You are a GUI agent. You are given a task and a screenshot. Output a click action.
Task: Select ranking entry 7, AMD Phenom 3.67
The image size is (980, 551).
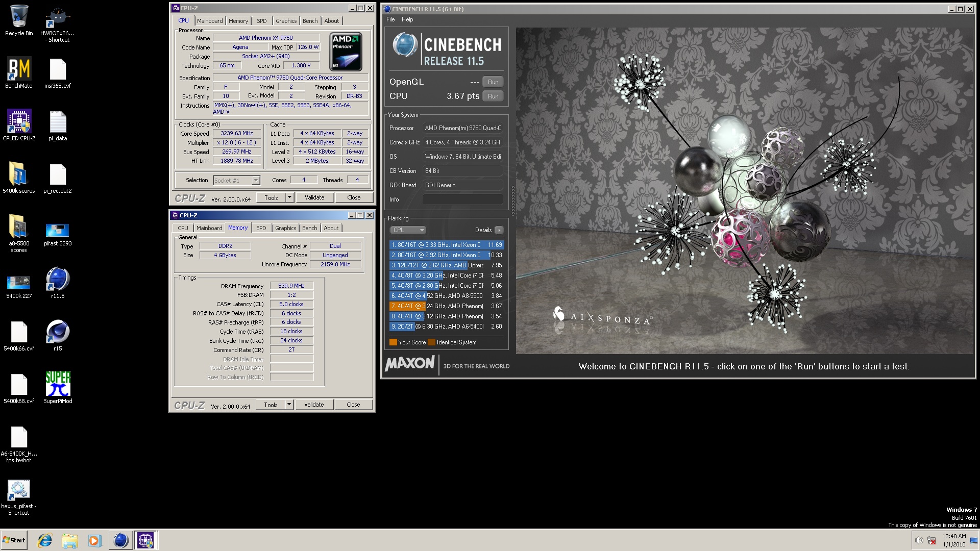(447, 306)
